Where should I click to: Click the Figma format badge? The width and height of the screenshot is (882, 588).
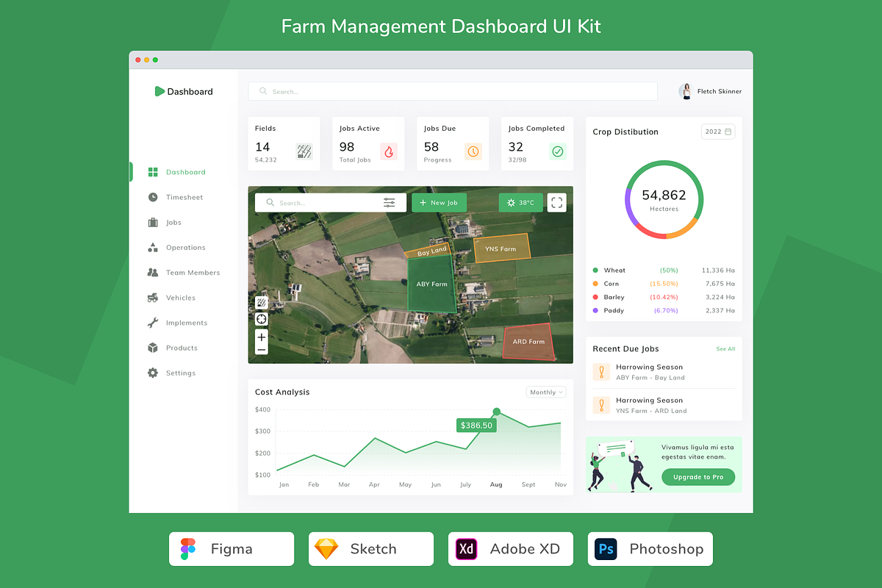tap(232, 549)
